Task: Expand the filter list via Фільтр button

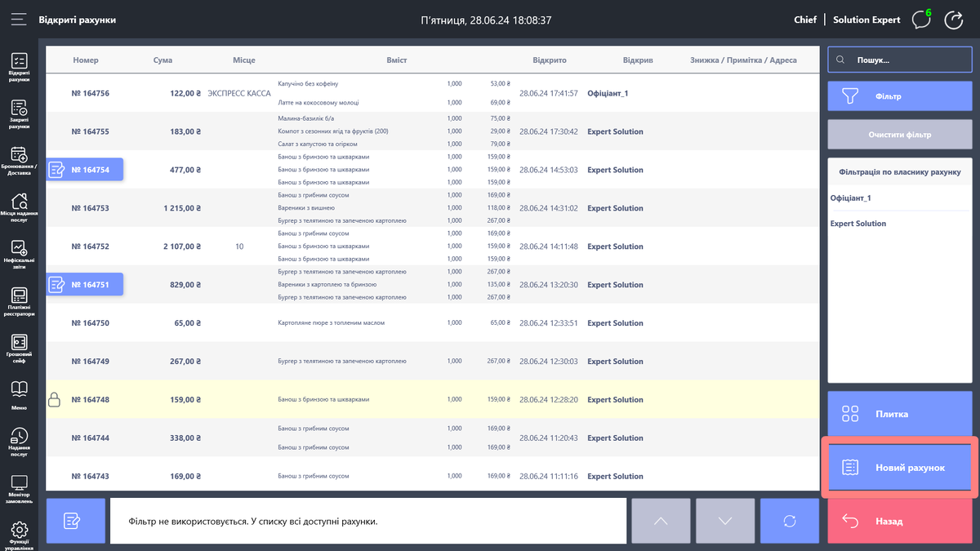Action: coord(898,96)
